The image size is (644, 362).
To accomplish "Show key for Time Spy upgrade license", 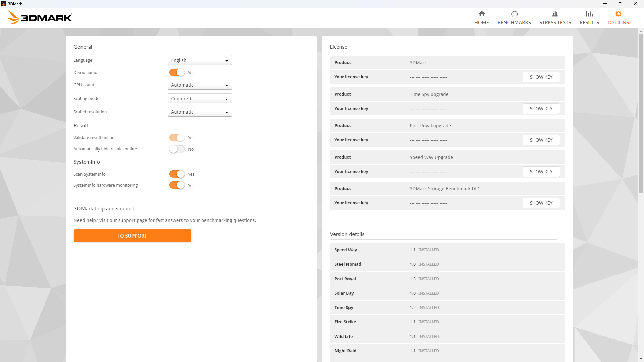I will point(541,109).
